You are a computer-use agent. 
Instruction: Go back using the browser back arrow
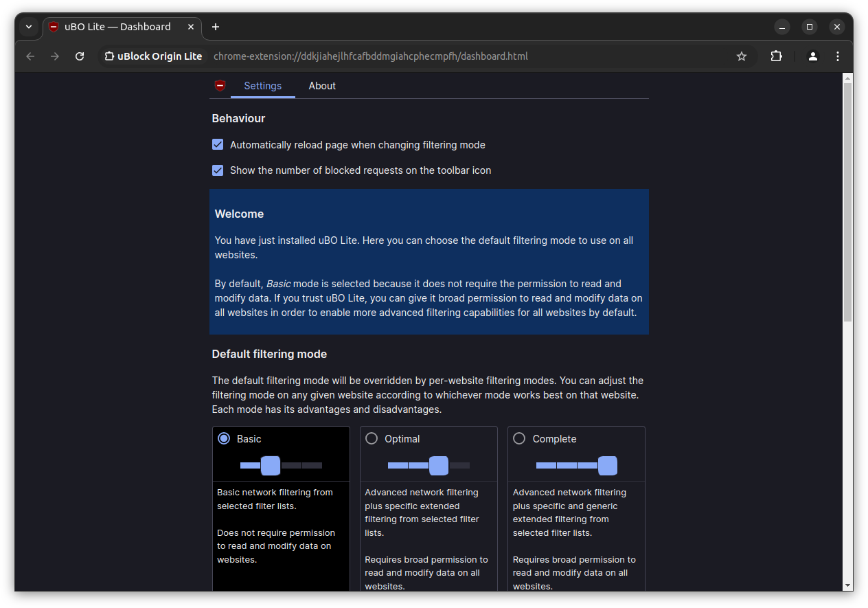[x=30, y=56]
